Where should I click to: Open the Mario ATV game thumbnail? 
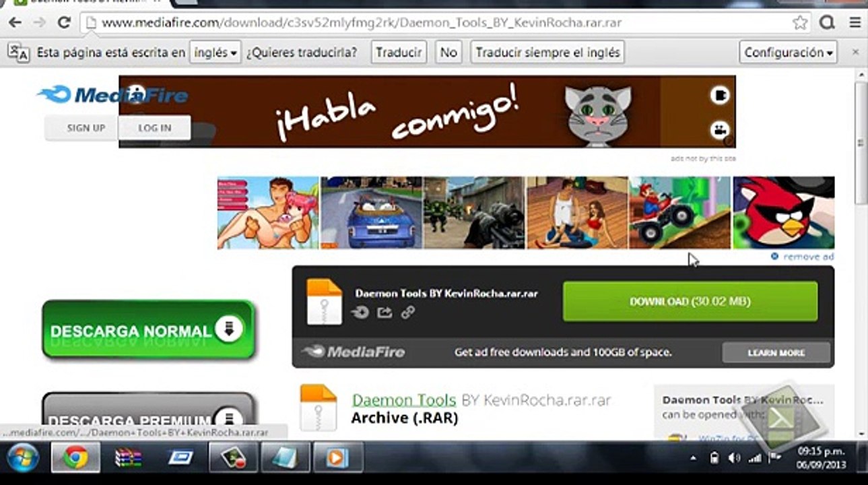click(x=680, y=213)
